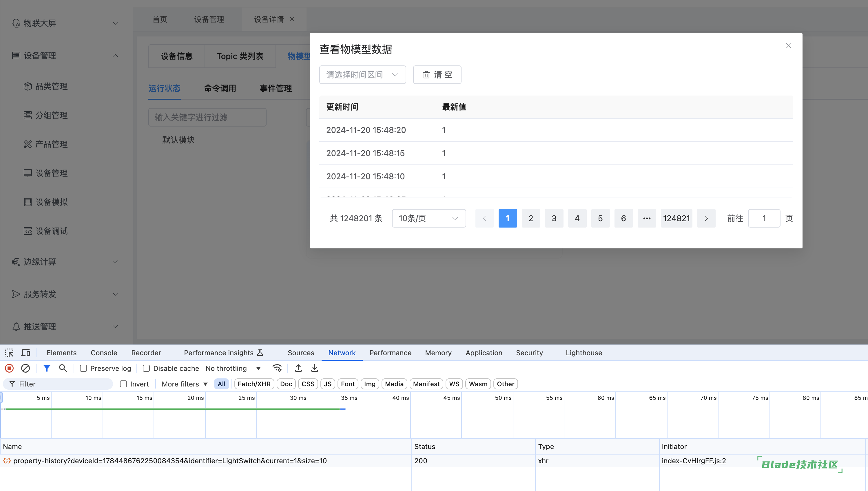The height and width of the screenshot is (491, 868).
Task: Select the All request type filter
Action: [221, 384]
